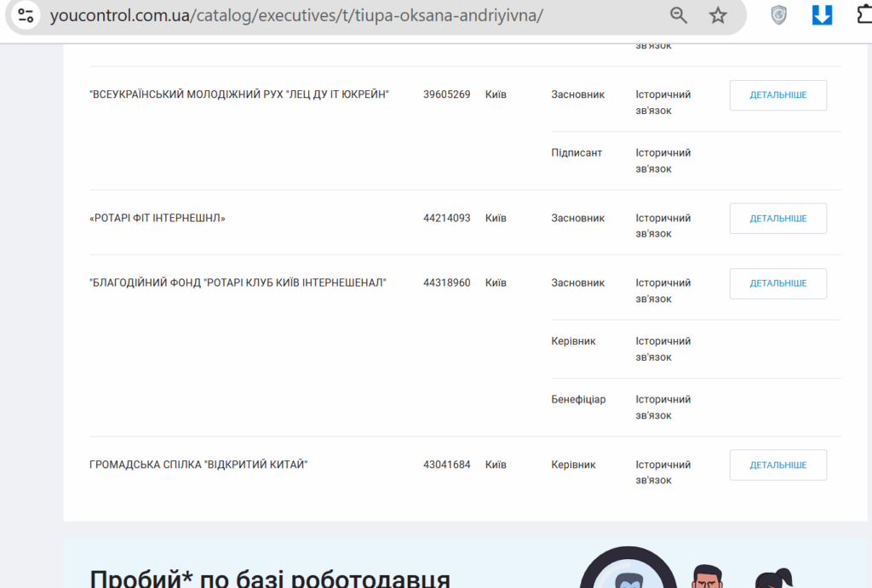The image size is (872, 588).
Task: Click Київ in the 39605269 row
Action: pyautogui.click(x=496, y=94)
